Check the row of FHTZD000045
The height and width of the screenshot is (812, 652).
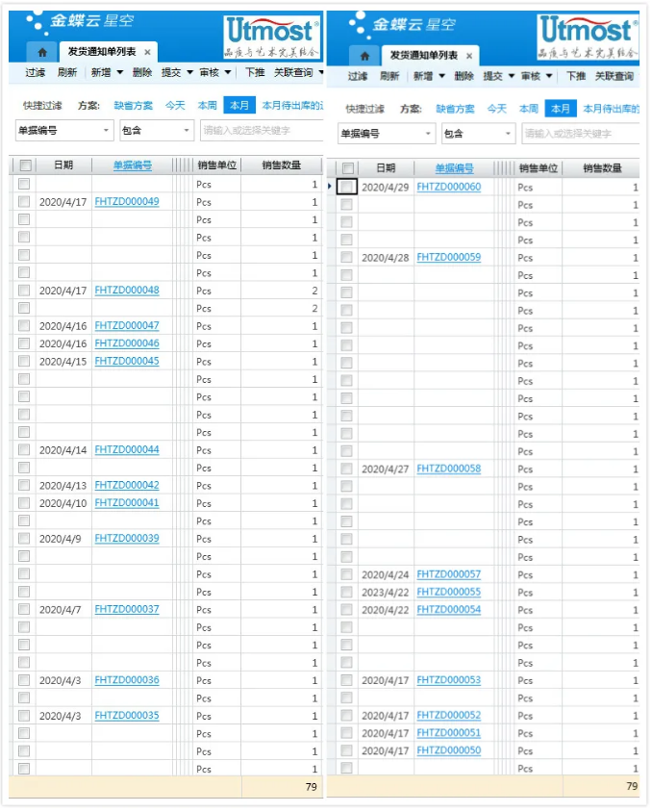(24, 361)
